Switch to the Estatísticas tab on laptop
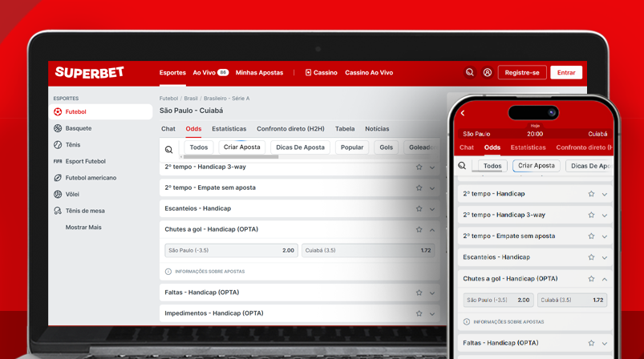Image resolution: width=644 pixels, height=359 pixels. click(x=229, y=129)
